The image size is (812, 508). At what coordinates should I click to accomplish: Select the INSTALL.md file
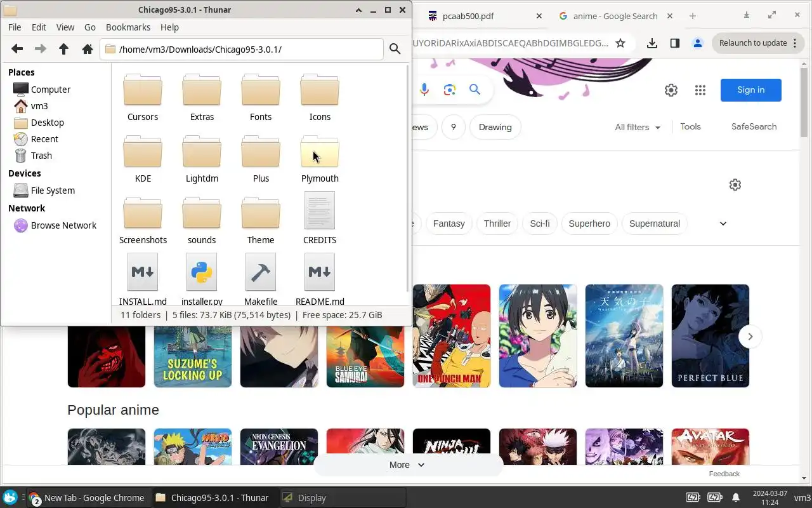click(143, 279)
